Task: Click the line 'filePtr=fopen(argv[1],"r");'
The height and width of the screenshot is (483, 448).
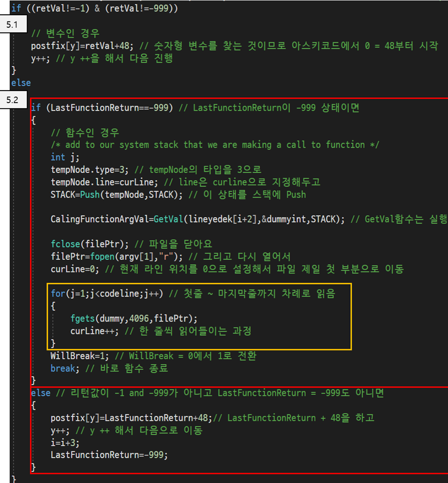Action: coord(116,257)
